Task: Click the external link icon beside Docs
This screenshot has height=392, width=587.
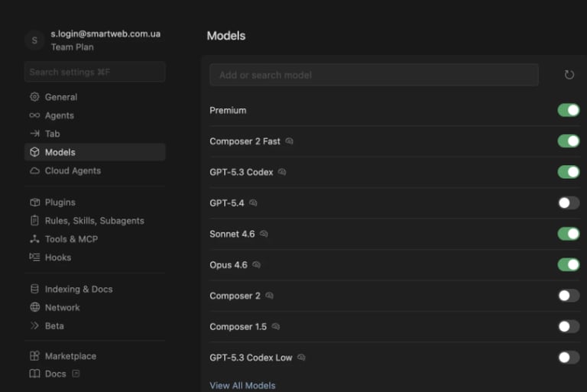Action: click(76, 374)
